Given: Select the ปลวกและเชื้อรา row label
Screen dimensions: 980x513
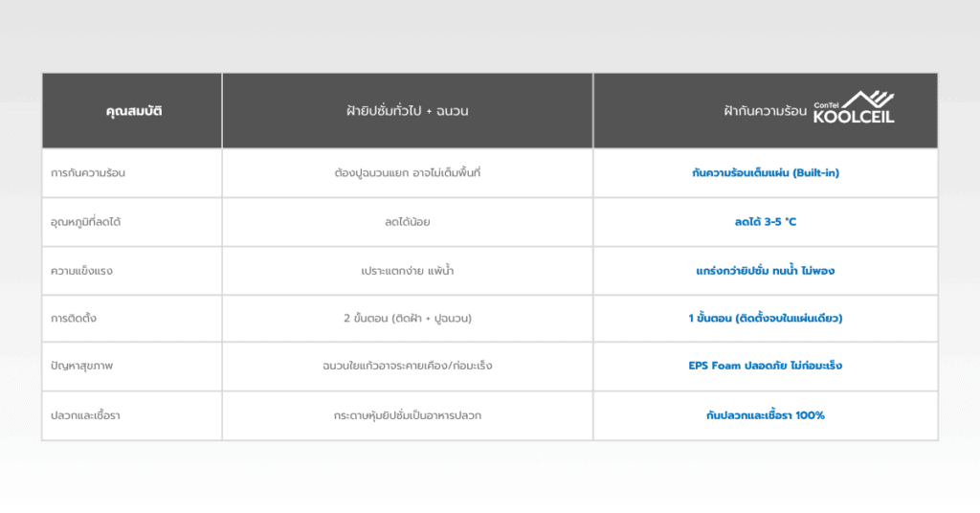Looking at the screenshot, I should coord(88,415).
